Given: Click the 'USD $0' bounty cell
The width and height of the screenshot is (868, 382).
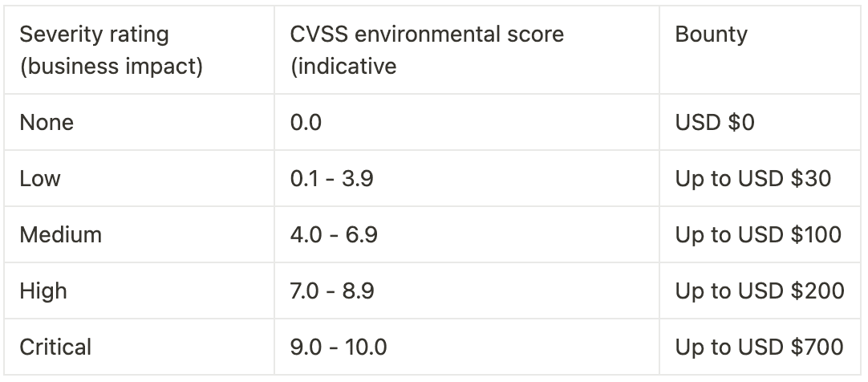Looking at the screenshot, I should tap(715, 123).
